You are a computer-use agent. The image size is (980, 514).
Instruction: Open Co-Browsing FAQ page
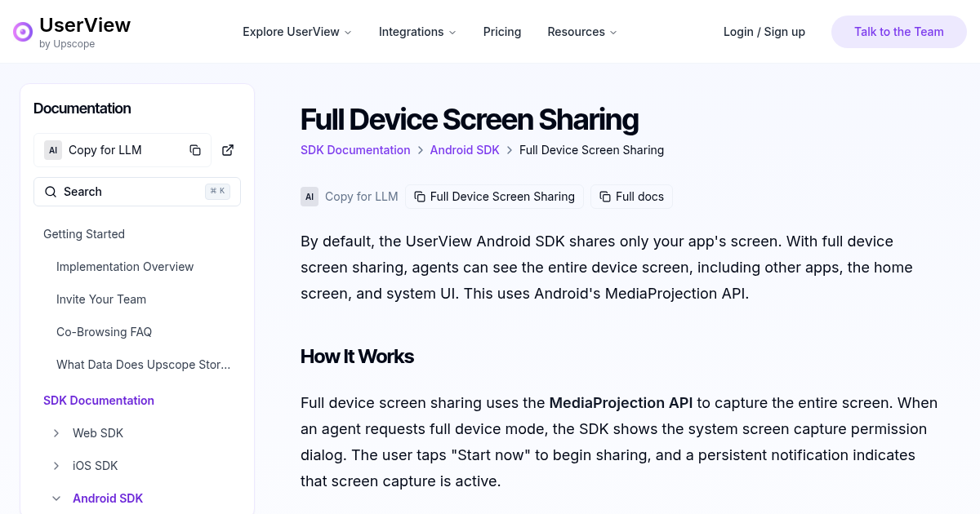[105, 332]
